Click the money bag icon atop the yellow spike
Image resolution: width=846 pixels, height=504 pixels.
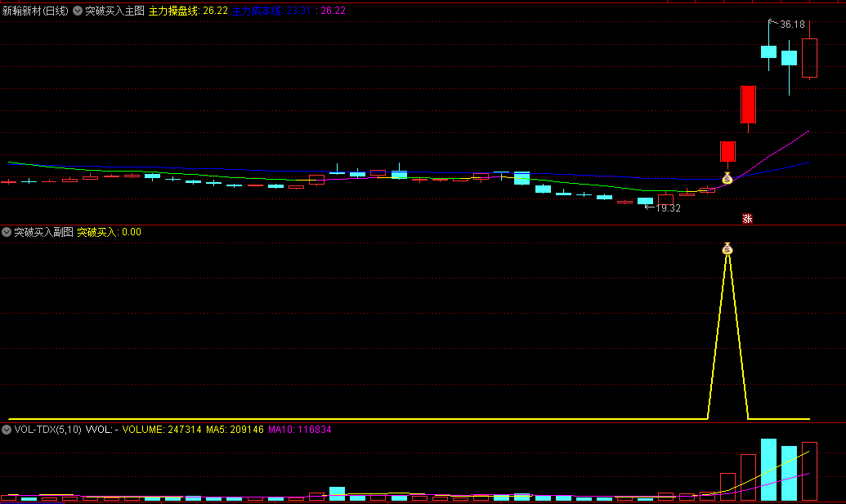[727, 248]
